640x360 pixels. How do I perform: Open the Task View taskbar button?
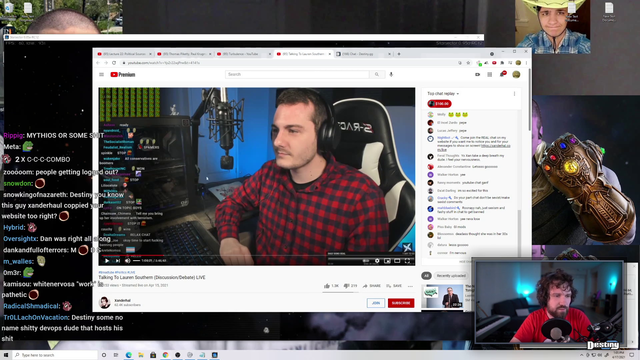pos(116,355)
